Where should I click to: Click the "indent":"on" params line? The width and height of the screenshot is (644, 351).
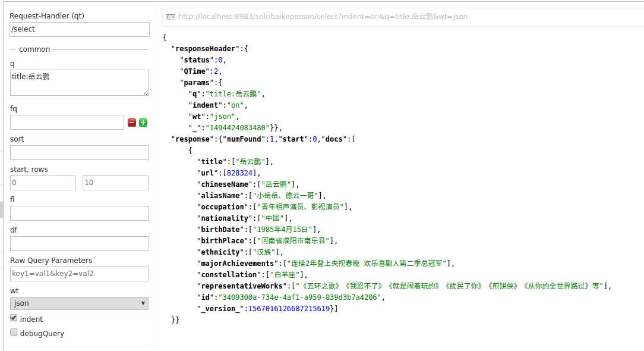click(x=218, y=105)
